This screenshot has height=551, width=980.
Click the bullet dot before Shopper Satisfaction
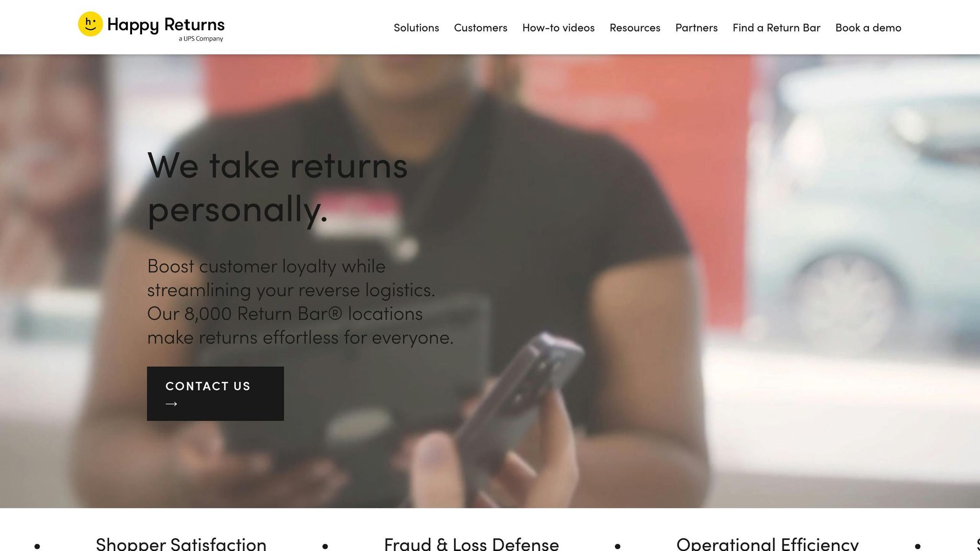click(37, 546)
